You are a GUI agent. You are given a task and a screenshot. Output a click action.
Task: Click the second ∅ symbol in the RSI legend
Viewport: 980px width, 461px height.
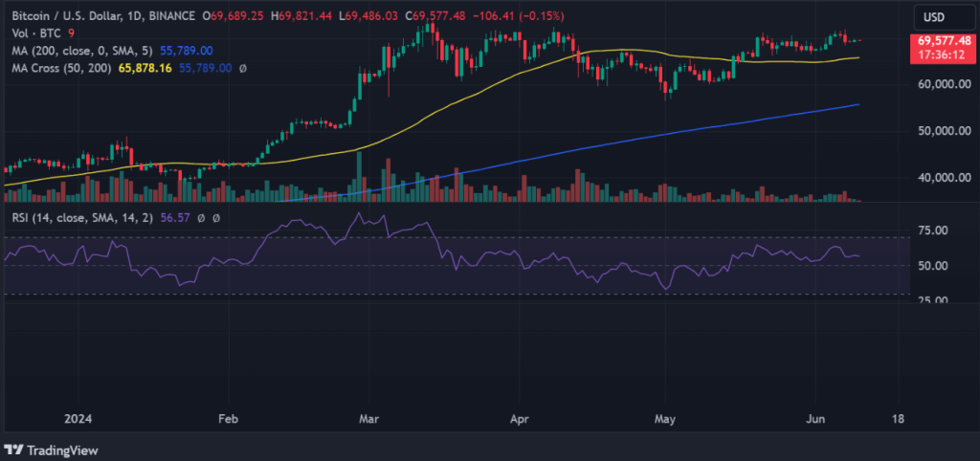click(216, 219)
